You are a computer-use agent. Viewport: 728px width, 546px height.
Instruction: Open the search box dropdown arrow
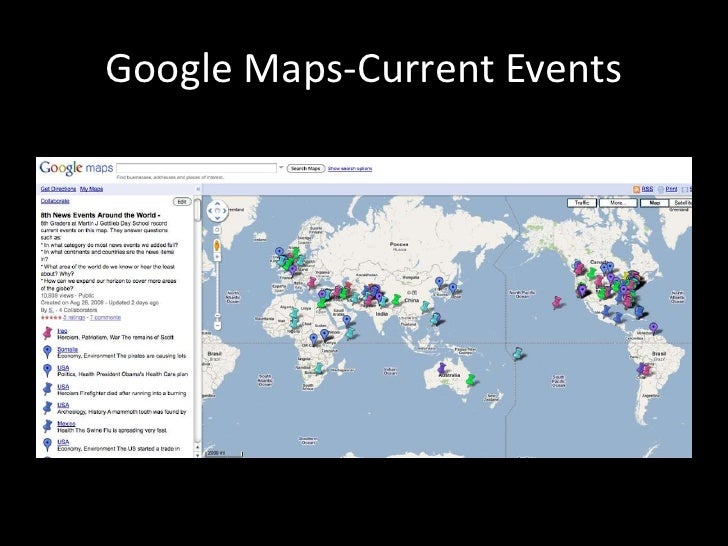point(281,168)
